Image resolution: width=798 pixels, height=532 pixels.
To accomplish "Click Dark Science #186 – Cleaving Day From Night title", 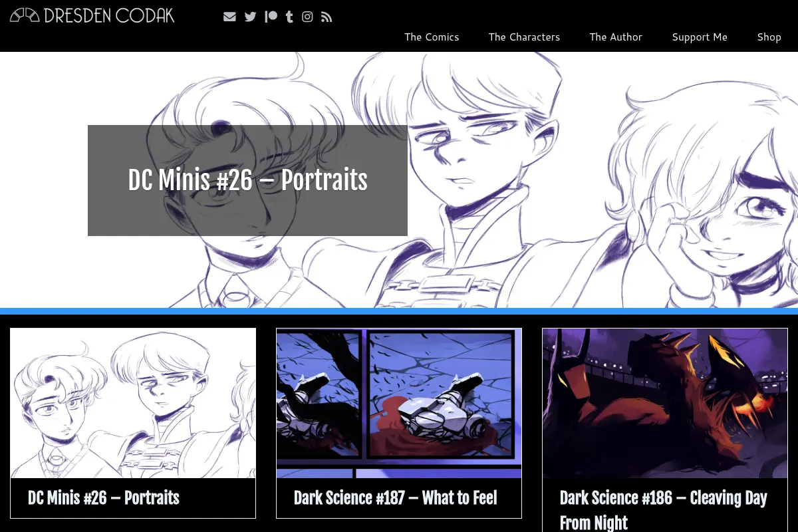I will coord(664,510).
